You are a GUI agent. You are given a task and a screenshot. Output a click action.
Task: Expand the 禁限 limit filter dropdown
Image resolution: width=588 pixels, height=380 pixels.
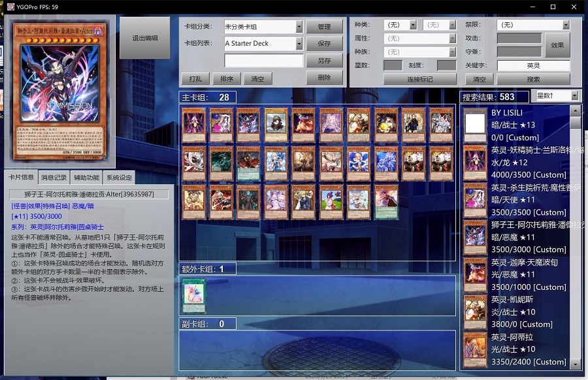coord(566,25)
